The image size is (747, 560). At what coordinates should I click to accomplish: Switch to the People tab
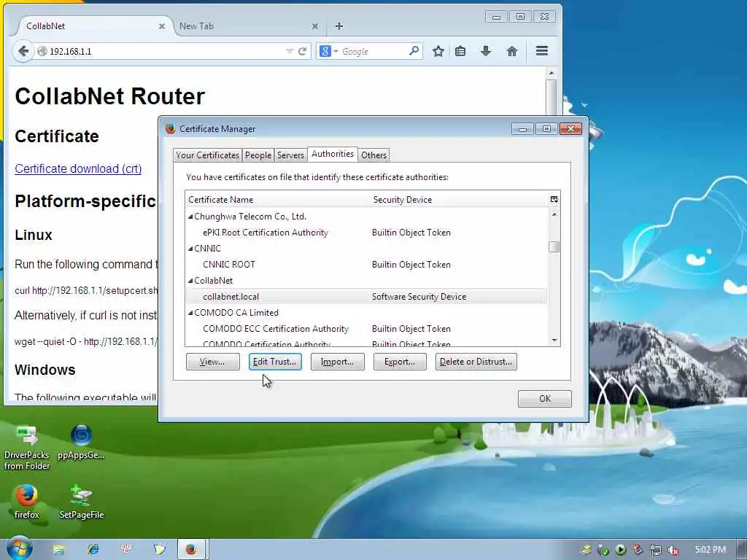coord(258,155)
